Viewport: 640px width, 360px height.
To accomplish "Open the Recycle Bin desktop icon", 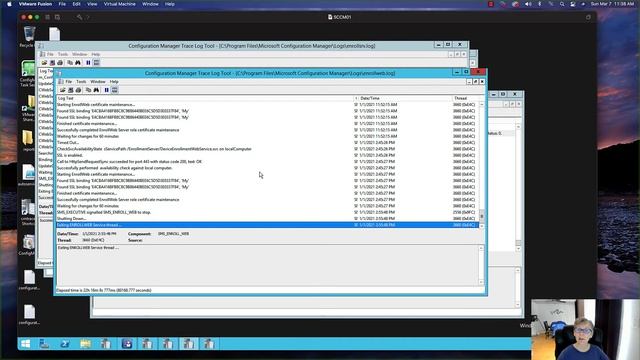I will 29,37.
